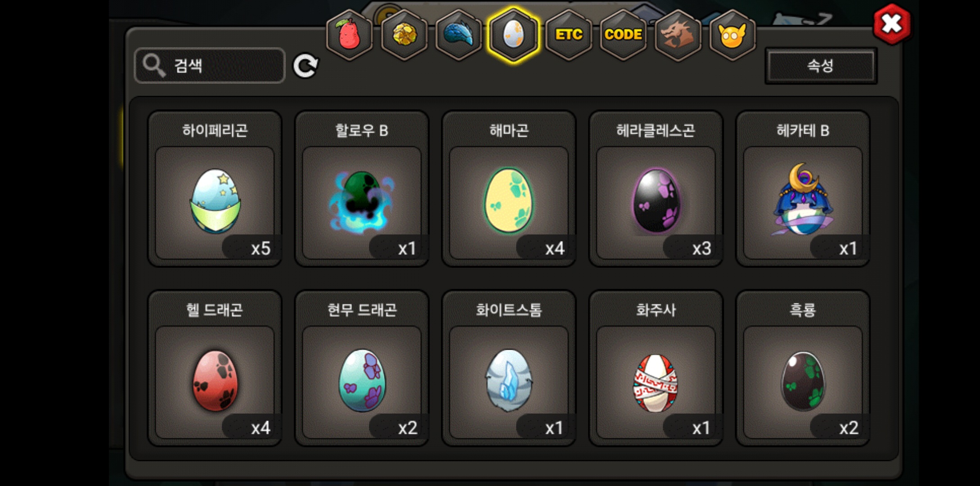
Task: Switch to the blue dragon scale tab
Action: 459,35
